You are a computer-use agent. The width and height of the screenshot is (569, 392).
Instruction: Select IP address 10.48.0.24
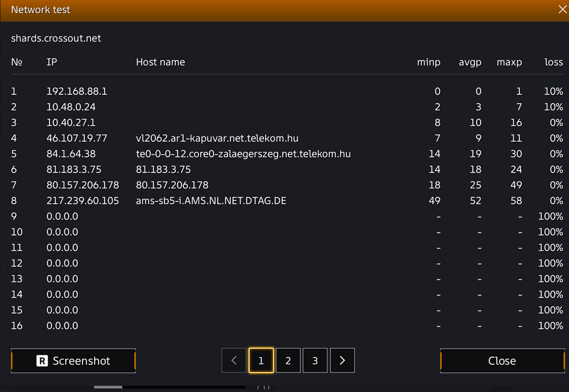pyautogui.click(x=71, y=107)
